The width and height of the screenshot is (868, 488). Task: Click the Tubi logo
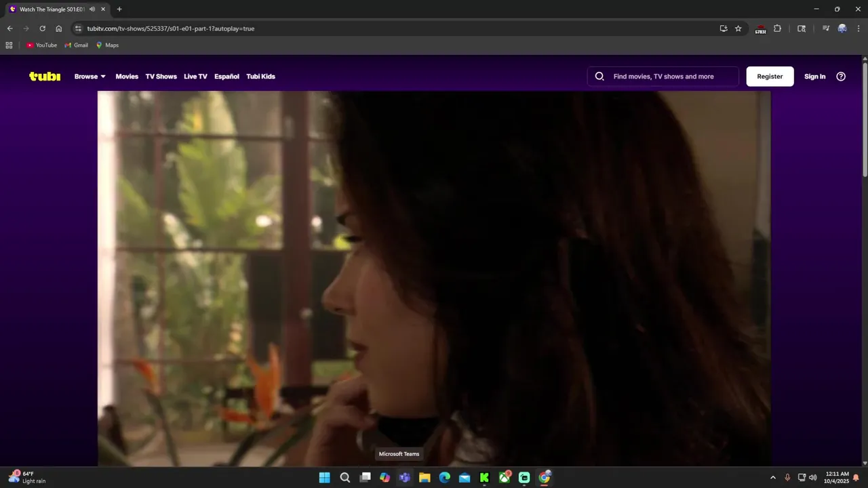45,77
